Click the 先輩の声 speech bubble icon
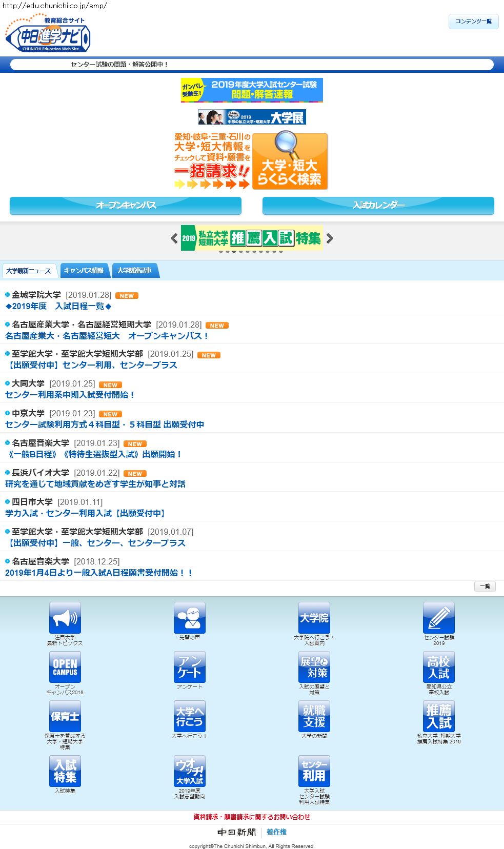Image resolution: width=504 pixels, height=849 pixels. (x=189, y=618)
